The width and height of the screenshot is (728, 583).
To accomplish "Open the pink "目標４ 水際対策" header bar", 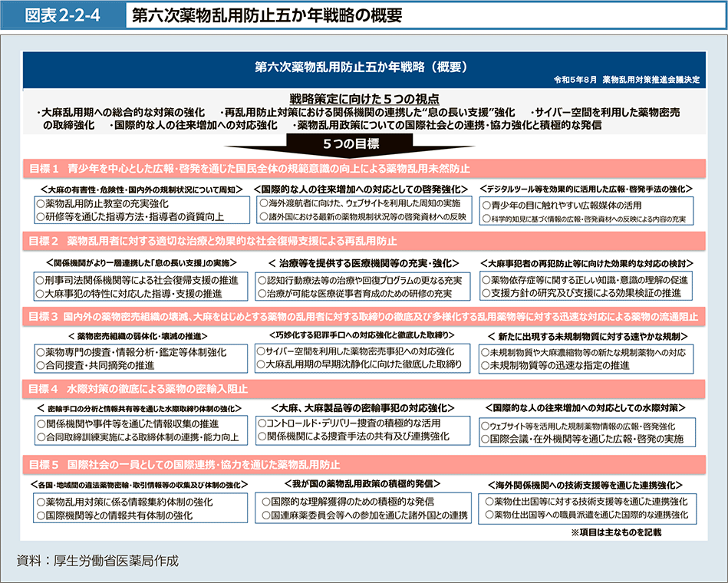I will (364, 390).
